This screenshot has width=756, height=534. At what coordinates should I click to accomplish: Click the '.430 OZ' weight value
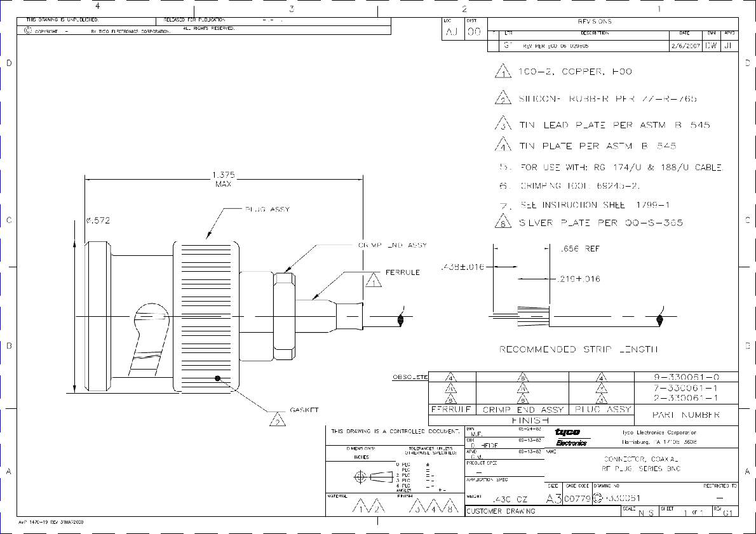(510, 500)
